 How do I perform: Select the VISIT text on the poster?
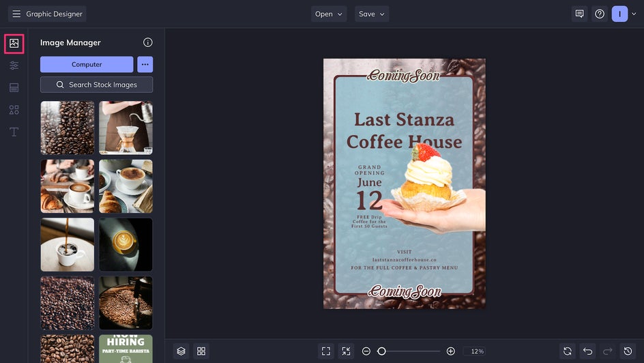click(404, 252)
